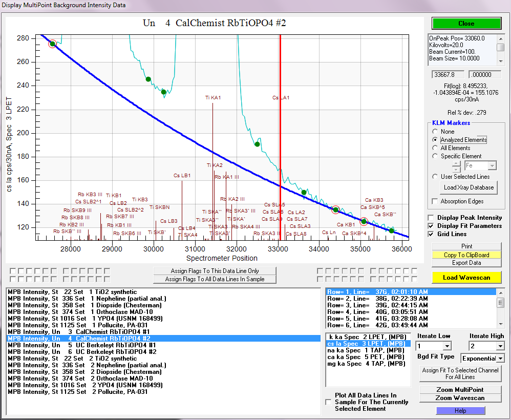
Task: Click the green Close button
Action: (466, 24)
